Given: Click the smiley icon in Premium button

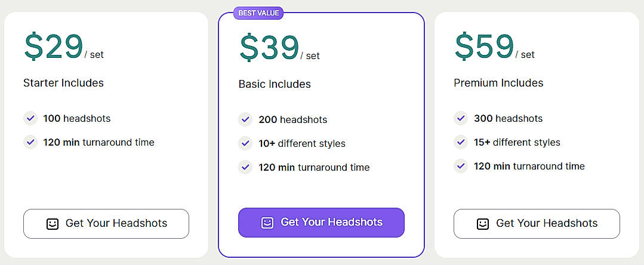Looking at the screenshot, I should click(483, 224).
